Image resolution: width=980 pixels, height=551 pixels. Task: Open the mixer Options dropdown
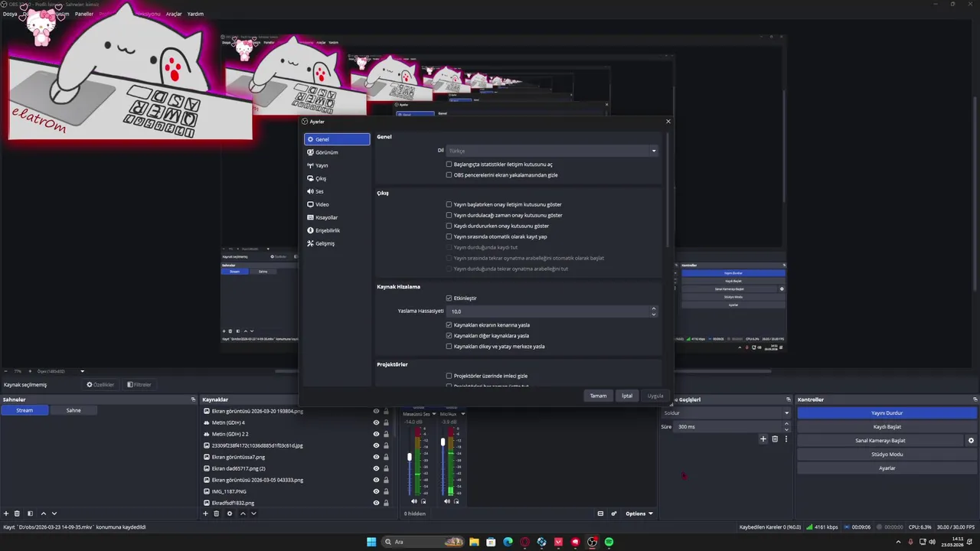[x=639, y=514]
